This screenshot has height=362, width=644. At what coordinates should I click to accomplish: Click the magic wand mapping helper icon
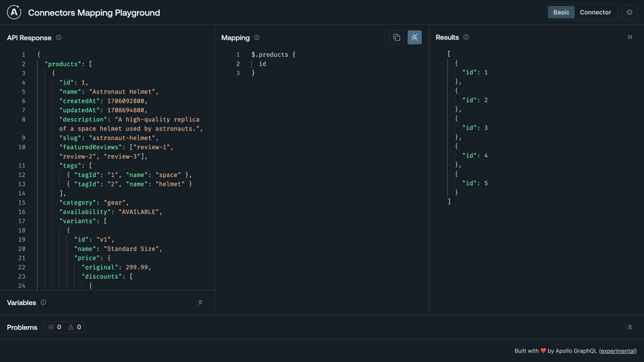tap(415, 38)
